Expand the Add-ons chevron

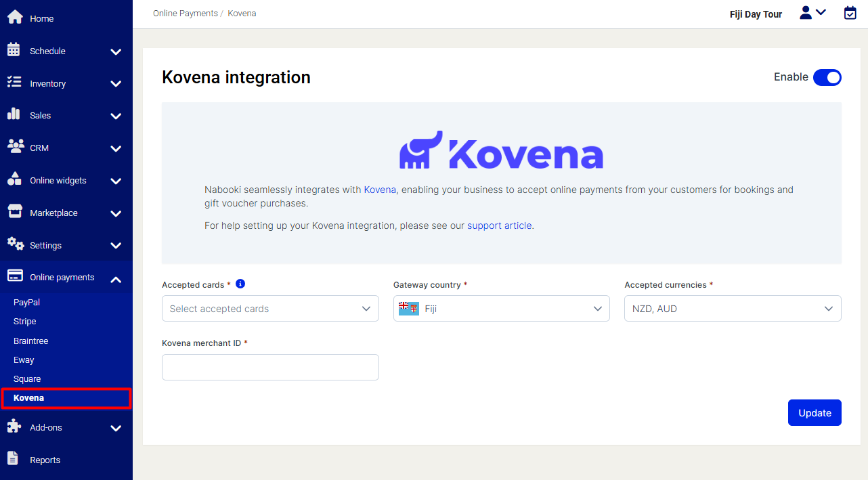point(116,428)
